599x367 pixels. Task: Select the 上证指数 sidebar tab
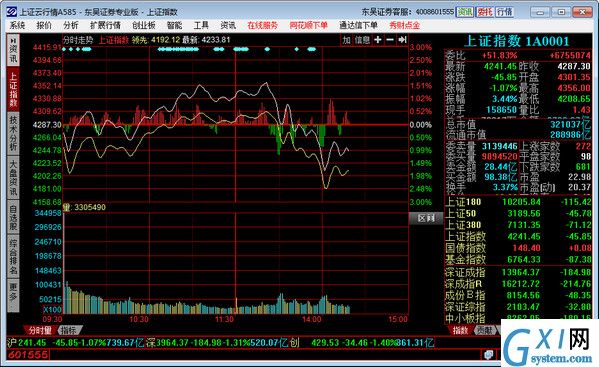tap(13, 90)
